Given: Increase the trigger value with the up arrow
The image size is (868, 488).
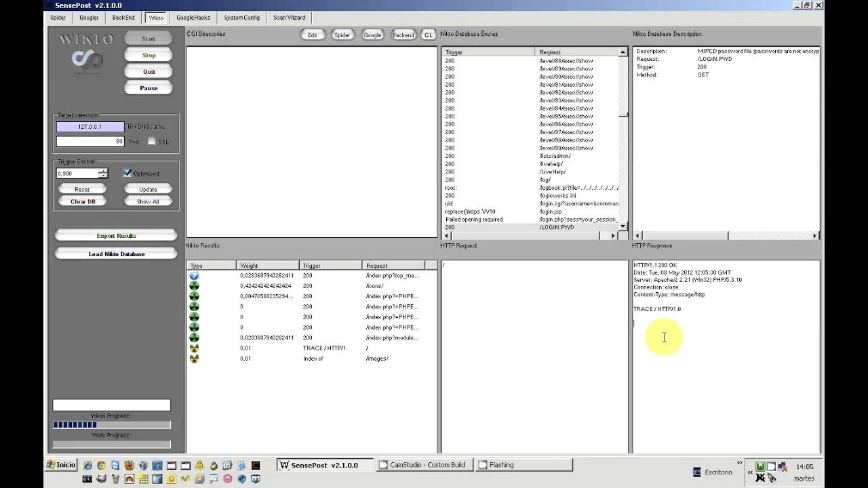Looking at the screenshot, I should [103, 171].
